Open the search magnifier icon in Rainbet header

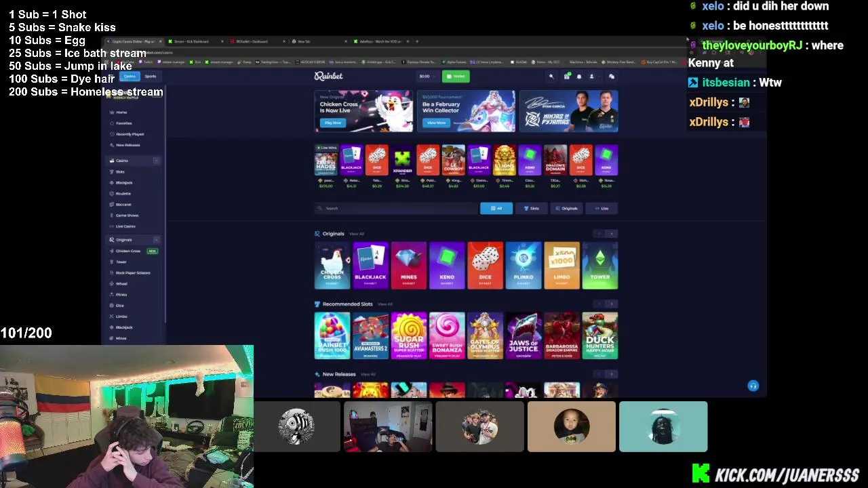point(551,77)
